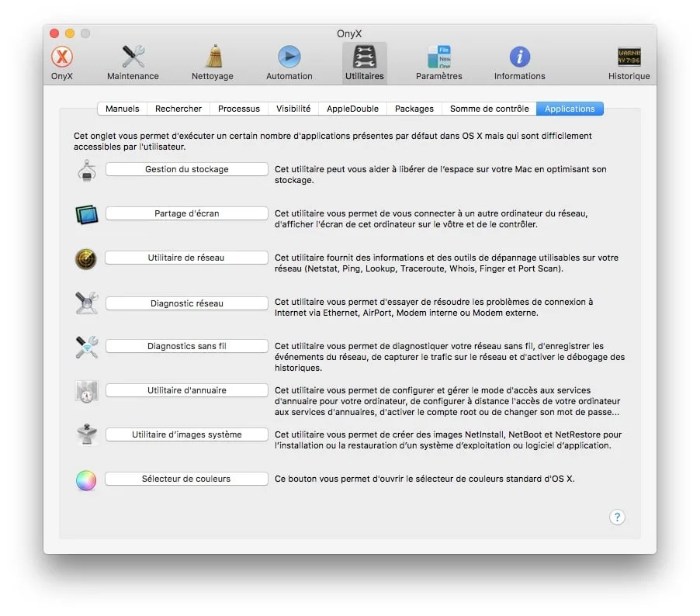The width and height of the screenshot is (700, 616).
Task: Select the Applications tab
Action: pos(570,109)
